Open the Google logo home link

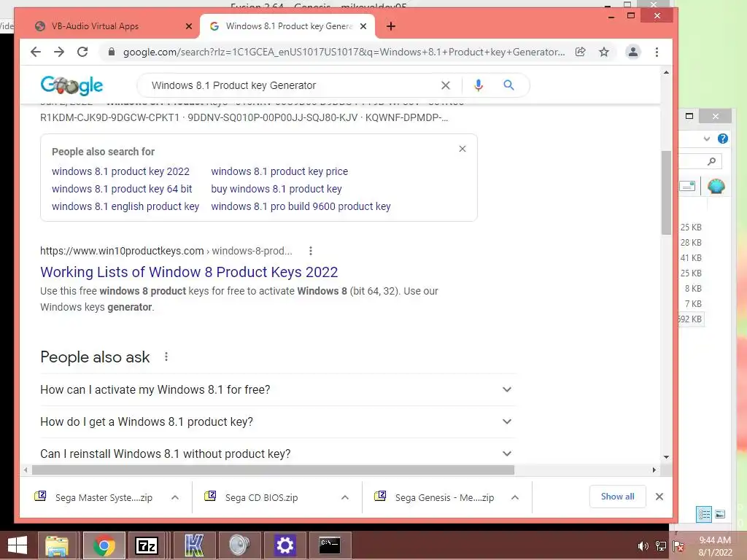click(71, 86)
